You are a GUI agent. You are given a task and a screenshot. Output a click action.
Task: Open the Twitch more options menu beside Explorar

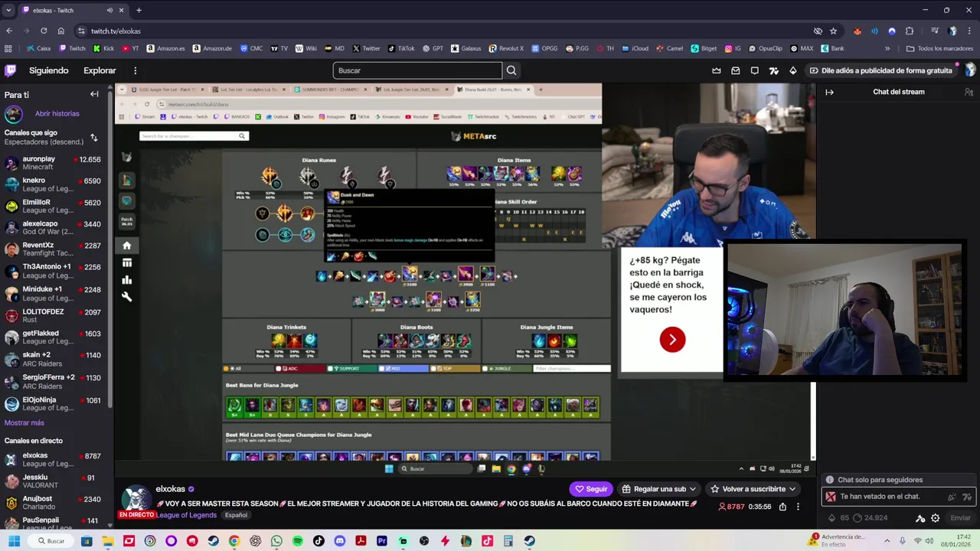pos(135,70)
